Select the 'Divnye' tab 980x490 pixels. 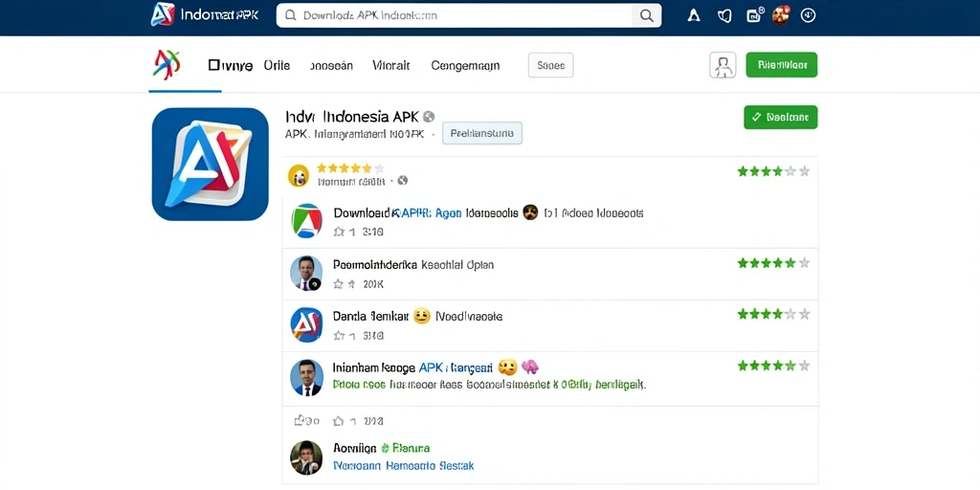(x=231, y=65)
